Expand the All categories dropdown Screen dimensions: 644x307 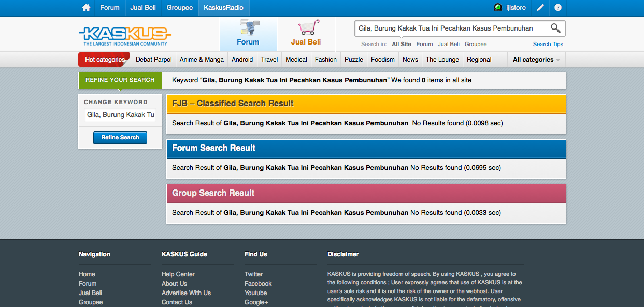tap(536, 60)
